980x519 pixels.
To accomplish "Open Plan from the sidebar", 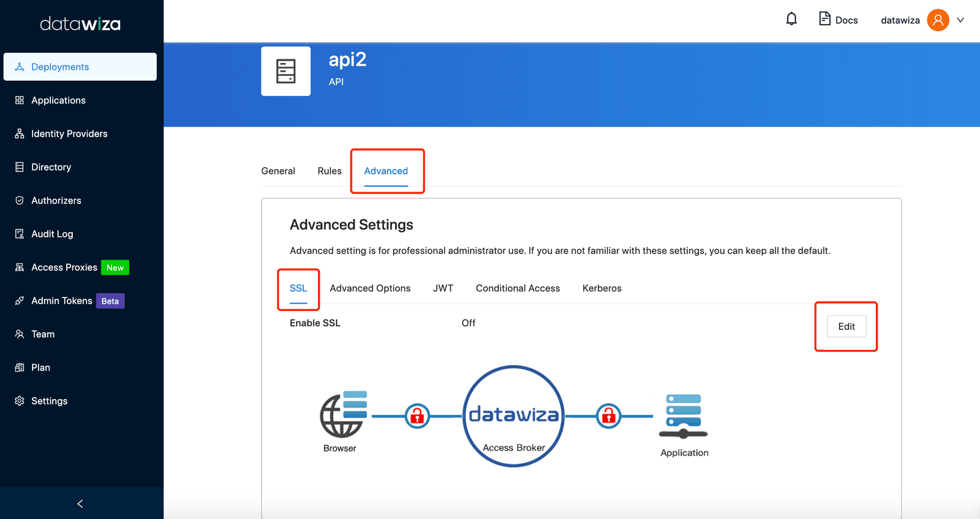I will (40, 367).
